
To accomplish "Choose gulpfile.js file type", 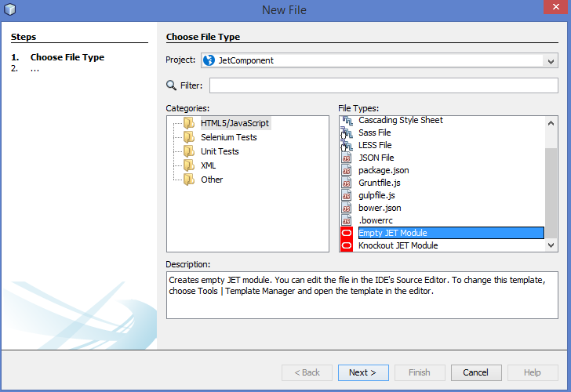I will coord(376,195).
